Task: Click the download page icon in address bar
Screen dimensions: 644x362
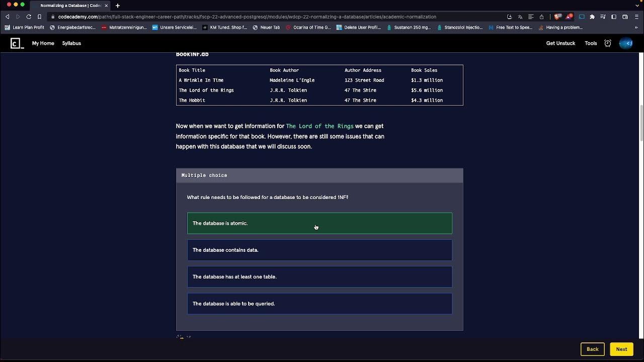Action: [509, 17]
